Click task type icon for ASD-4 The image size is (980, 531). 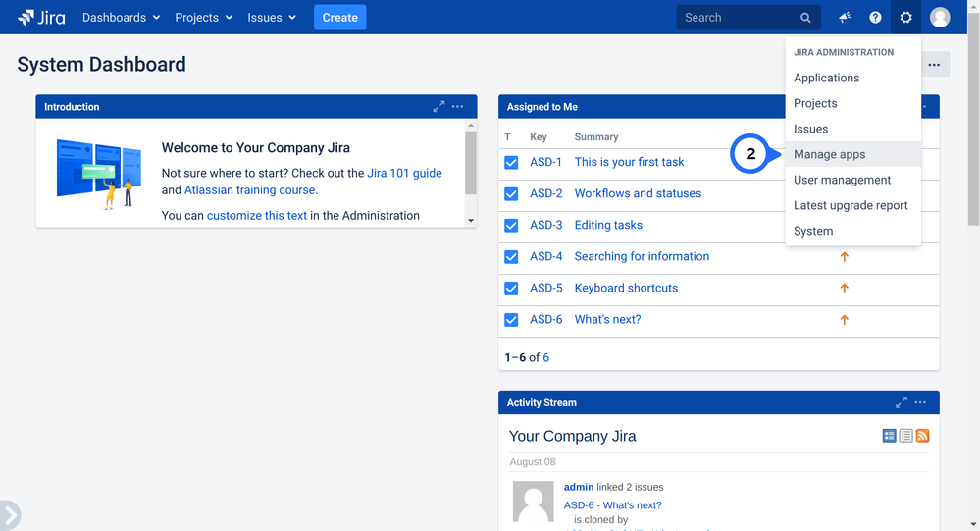click(511, 257)
